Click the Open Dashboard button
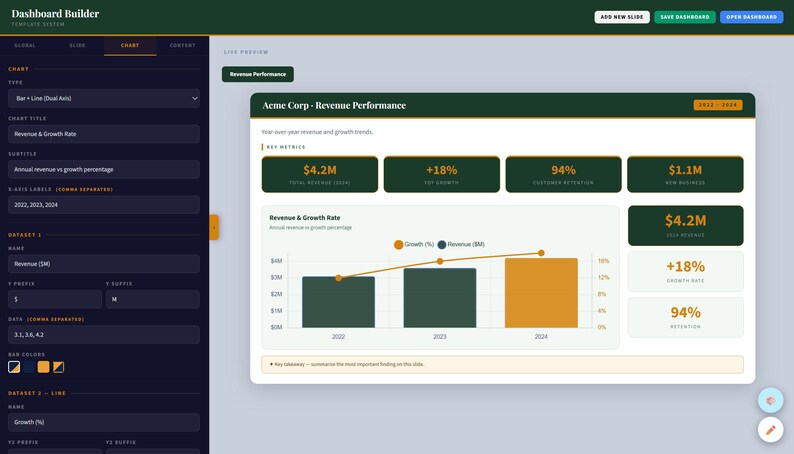This screenshot has height=454, width=794. point(751,17)
